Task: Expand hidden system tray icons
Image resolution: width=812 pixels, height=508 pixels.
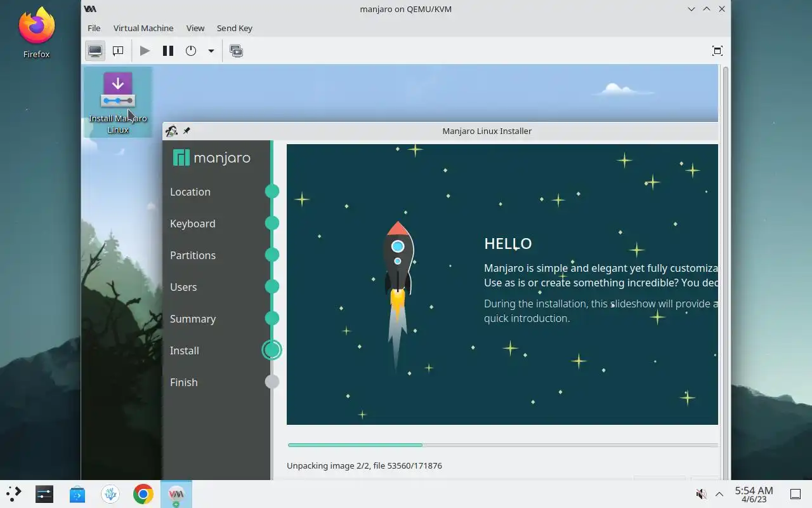Action: tap(719, 494)
